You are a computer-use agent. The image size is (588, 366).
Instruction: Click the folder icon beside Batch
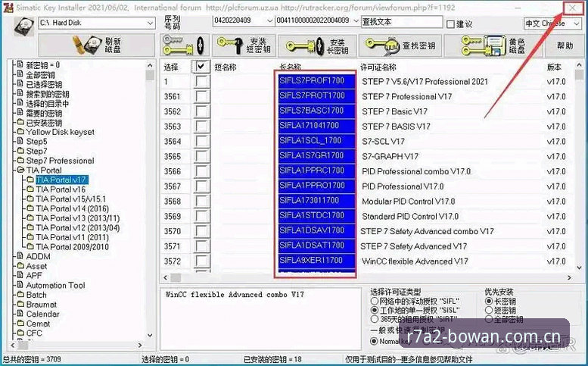(20, 295)
